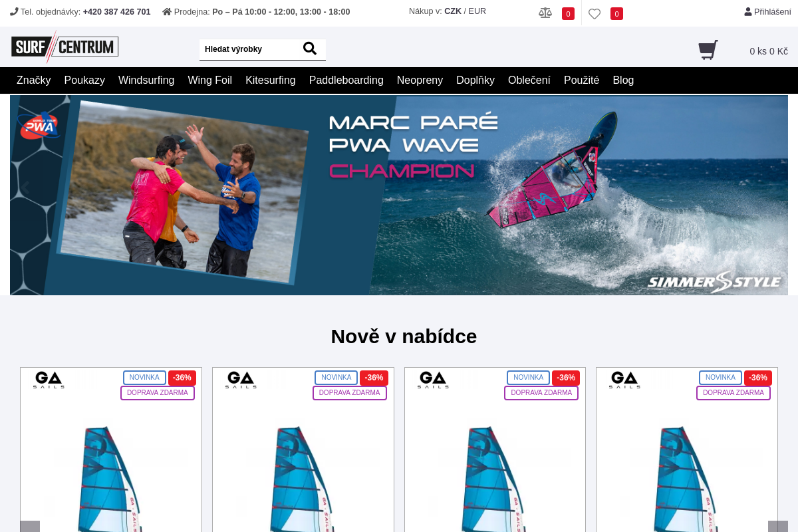
Task: Click the house icon next to Prodejna
Action: [x=167, y=11]
